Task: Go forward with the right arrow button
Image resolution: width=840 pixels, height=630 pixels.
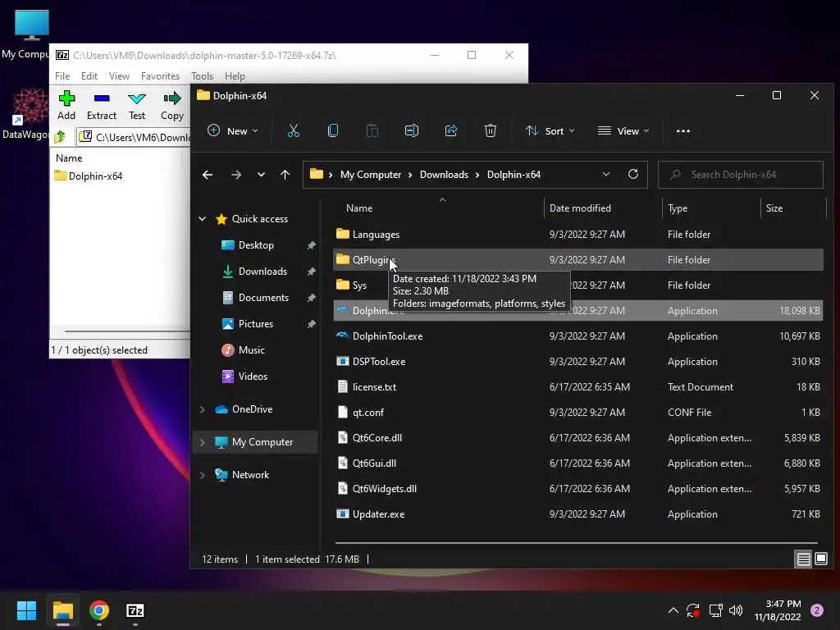Action: pos(235,175)
